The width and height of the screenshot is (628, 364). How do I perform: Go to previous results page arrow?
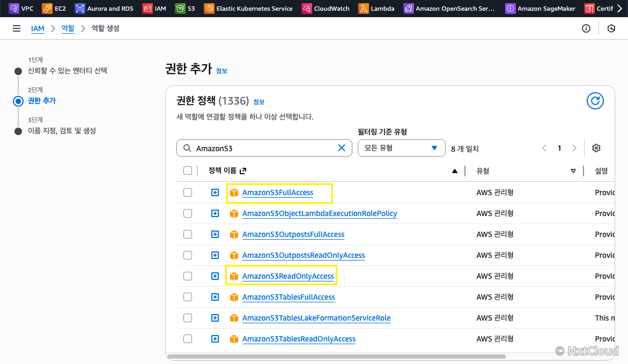544,148
